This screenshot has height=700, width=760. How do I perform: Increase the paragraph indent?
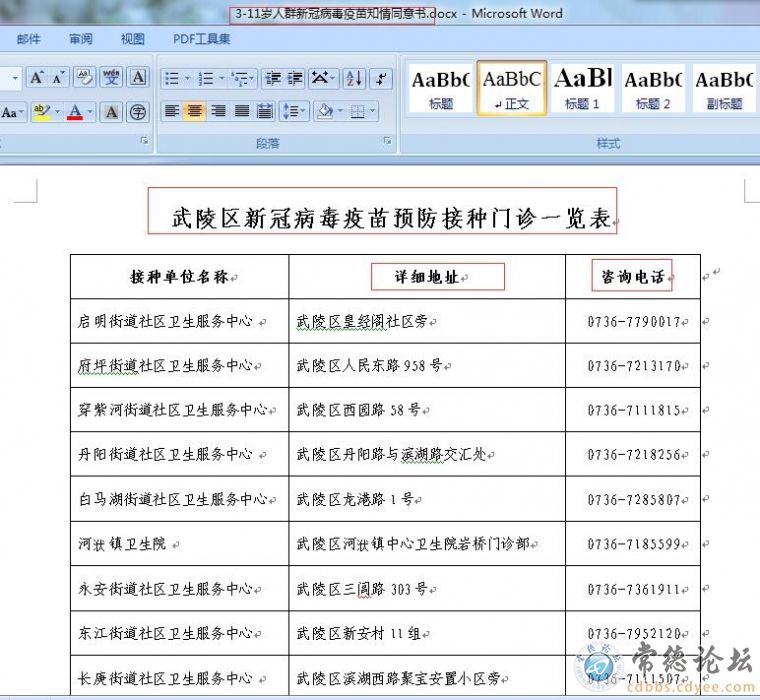click(295, 78)
